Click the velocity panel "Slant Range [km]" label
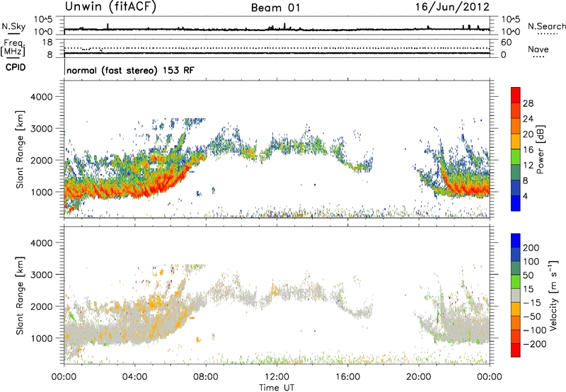 click(x=21, y=296)
